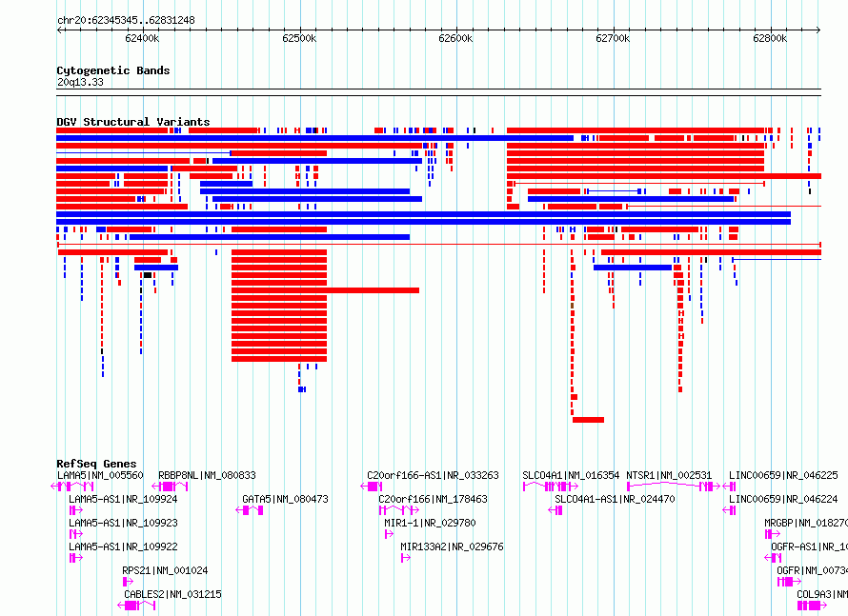This screenshot has height=616, width=848.
Task: Open the RefSeq Genes track title
Action: point(96,464)
